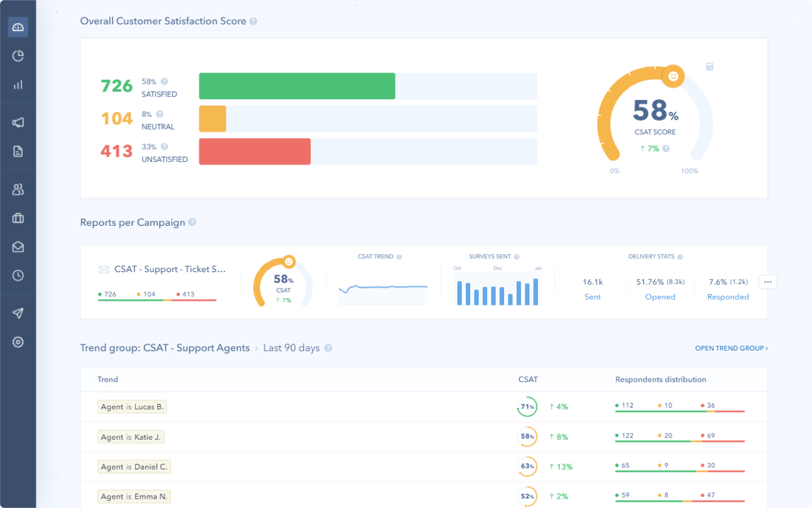Screen dimensions: 812x508
Task: Click the green Satisfied progress bar
Action: pos(297,86)
